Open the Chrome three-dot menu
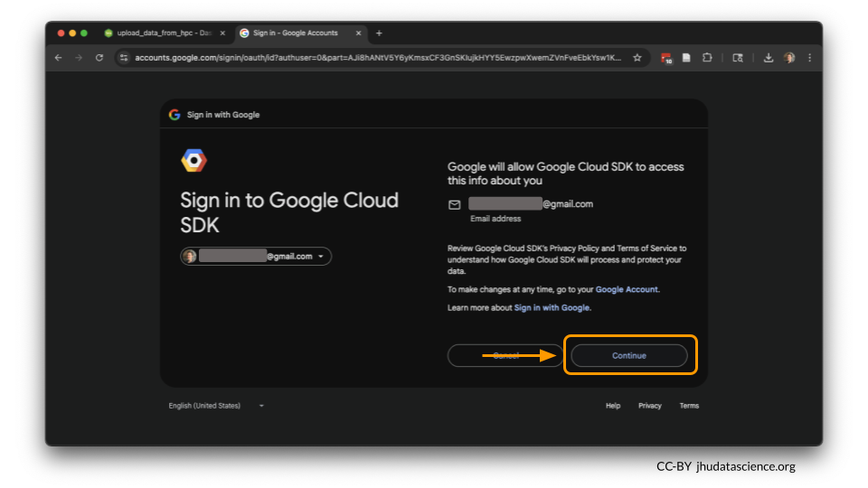 click(x=810, y=58)
